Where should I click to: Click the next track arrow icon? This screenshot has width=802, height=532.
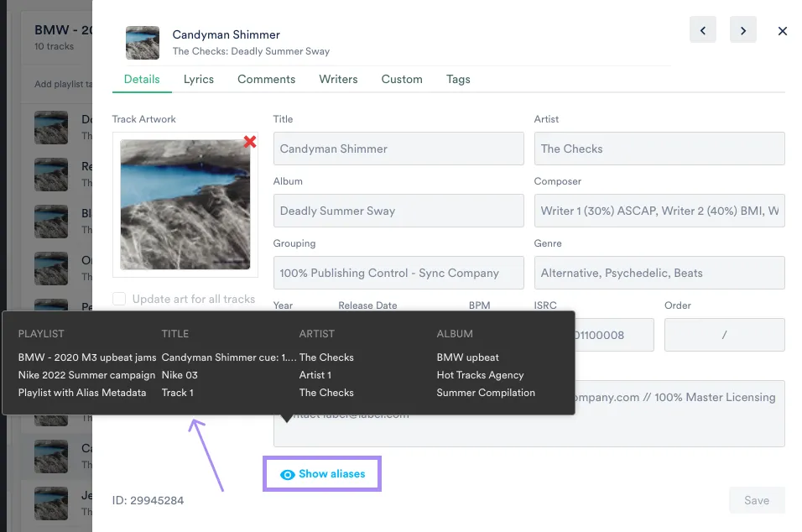point(742,29)
